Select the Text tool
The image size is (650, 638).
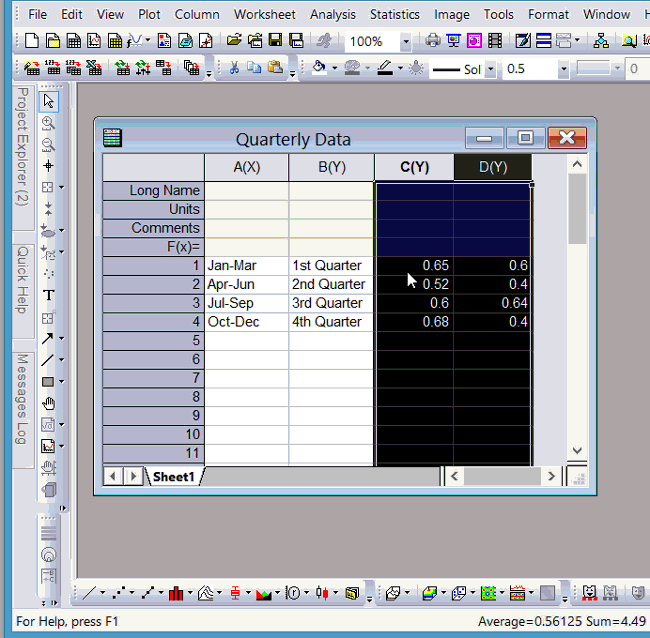(x=49, y=296)
